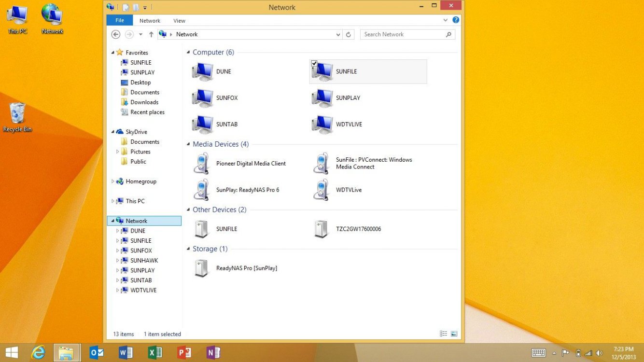Refresh the Network view

pos(349,34)
